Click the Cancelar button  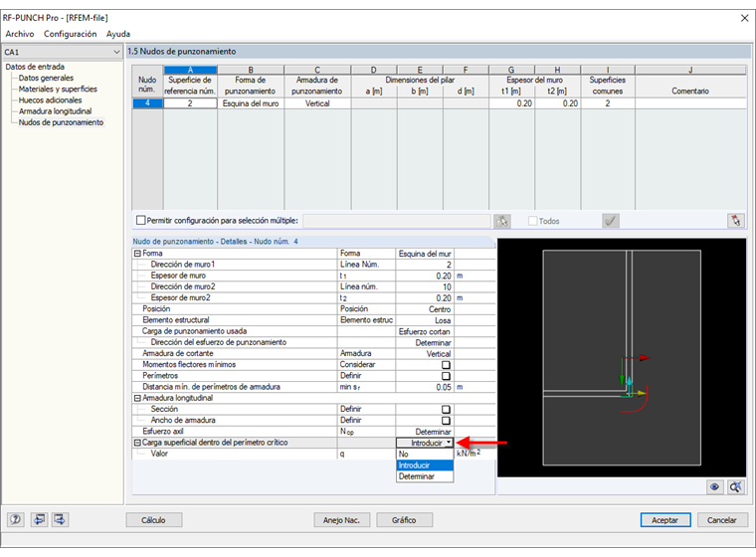(x=722, y=520)
